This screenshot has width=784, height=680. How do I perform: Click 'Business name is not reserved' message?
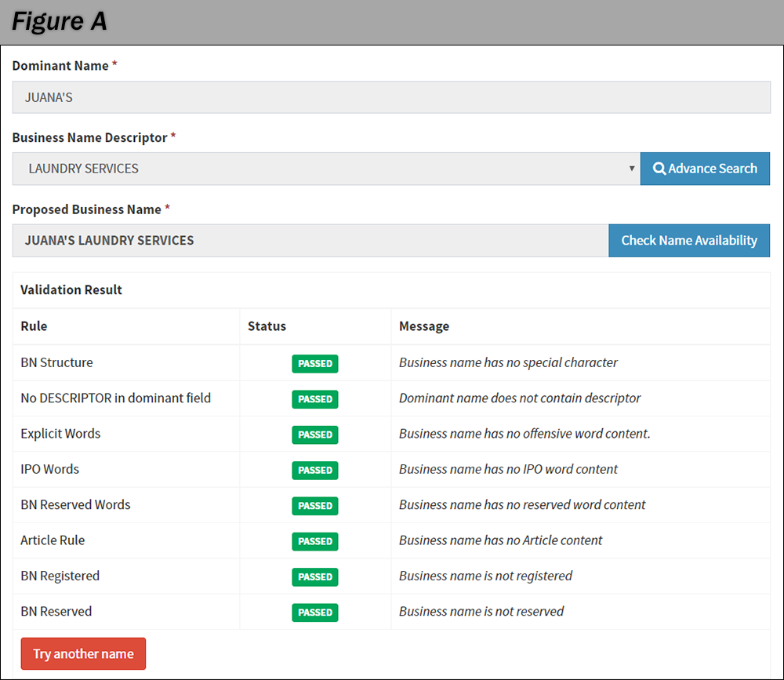click(481, 612)
